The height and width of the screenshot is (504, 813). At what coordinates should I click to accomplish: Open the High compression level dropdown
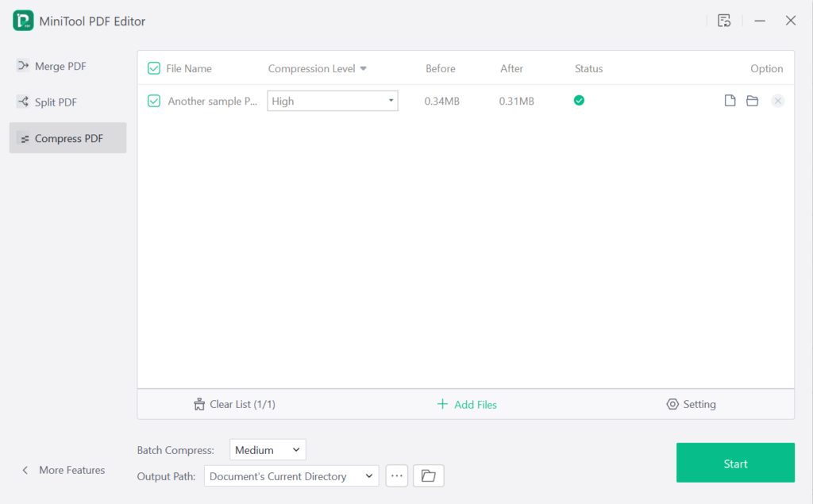point(333,101)
